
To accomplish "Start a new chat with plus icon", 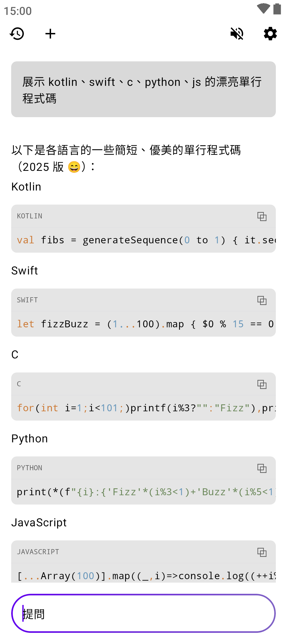I will [50, 34].
